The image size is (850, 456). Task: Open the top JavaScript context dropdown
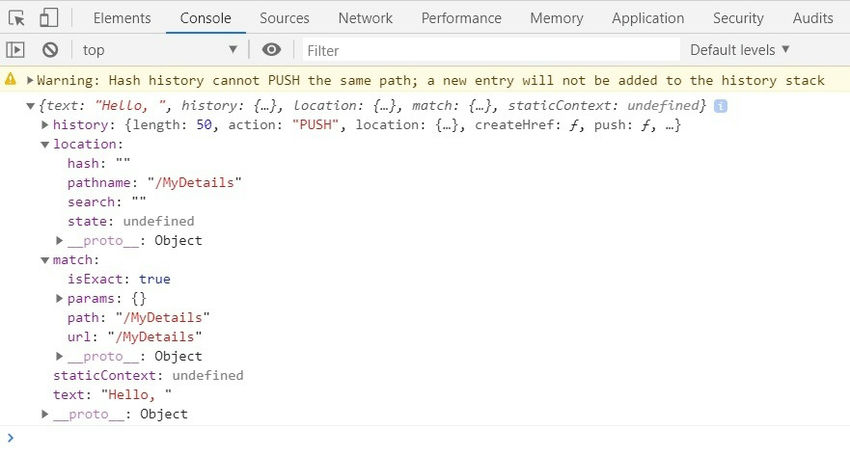pyautogui.click(x=160, y=50)
